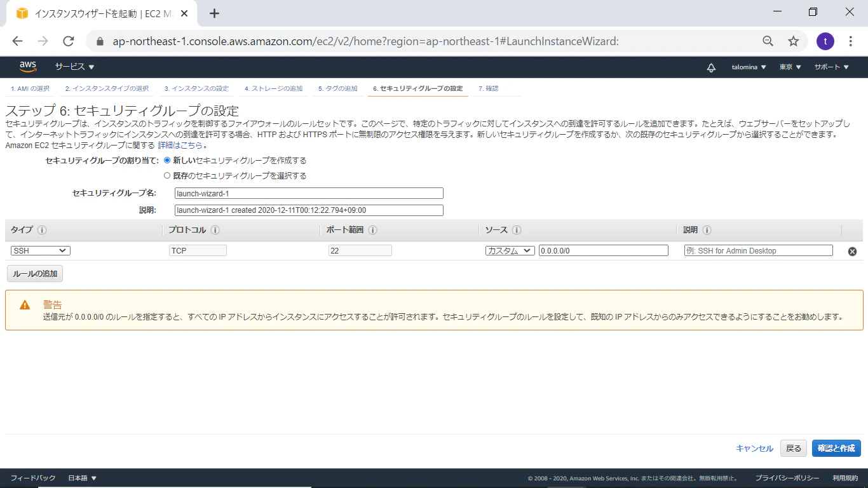868x488 pixels.
Task: Click the 警告 warning heading
Action: [x=53, y=305]
